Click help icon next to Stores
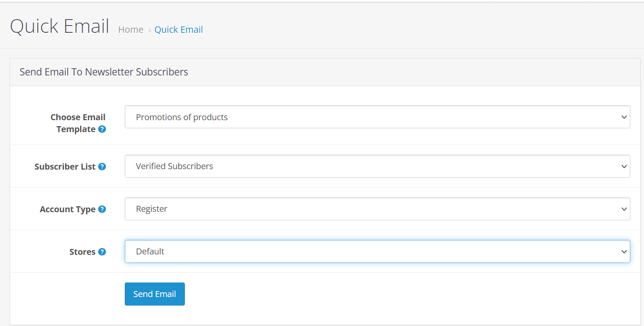Screen dimensions: 644x326 pyautogui.click(x=102, y=252)
